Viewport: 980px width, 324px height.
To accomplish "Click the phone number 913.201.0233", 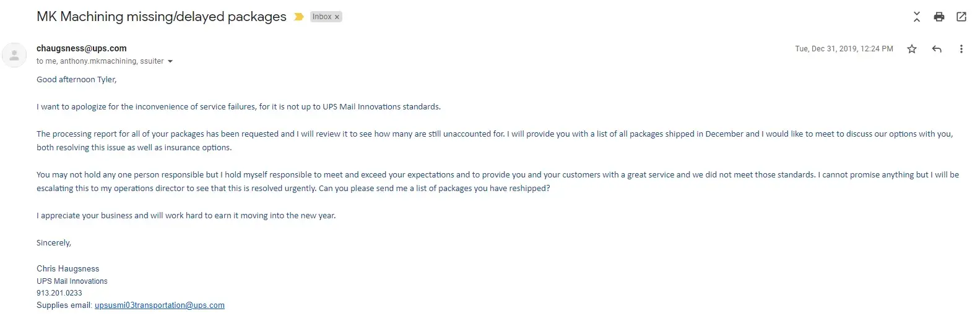I will click(x=59, y=293).
